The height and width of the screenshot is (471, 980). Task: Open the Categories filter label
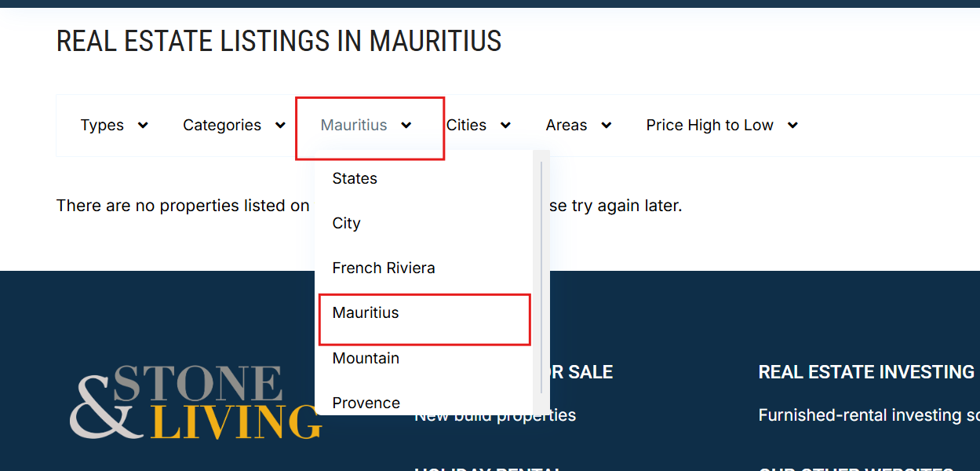point(222,126)
